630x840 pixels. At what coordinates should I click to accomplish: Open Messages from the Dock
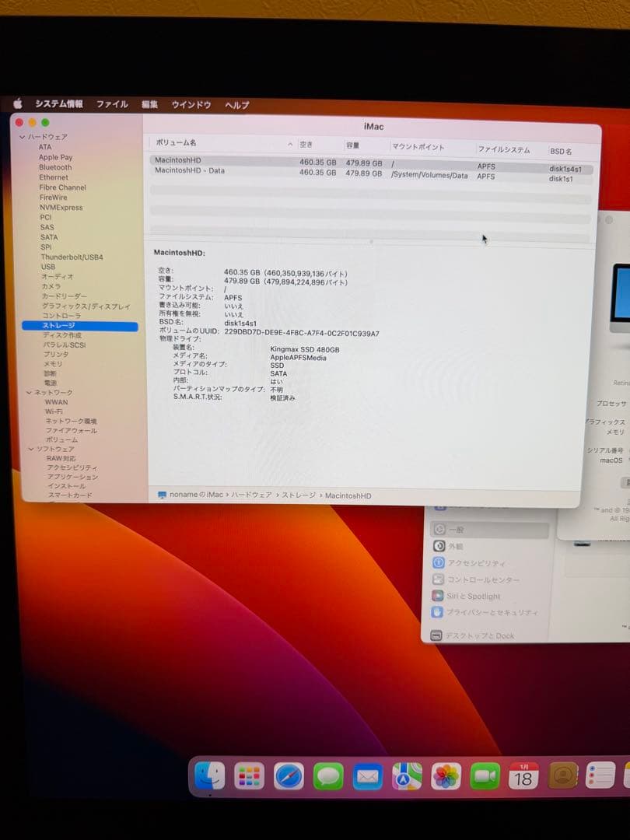point(328,776)
